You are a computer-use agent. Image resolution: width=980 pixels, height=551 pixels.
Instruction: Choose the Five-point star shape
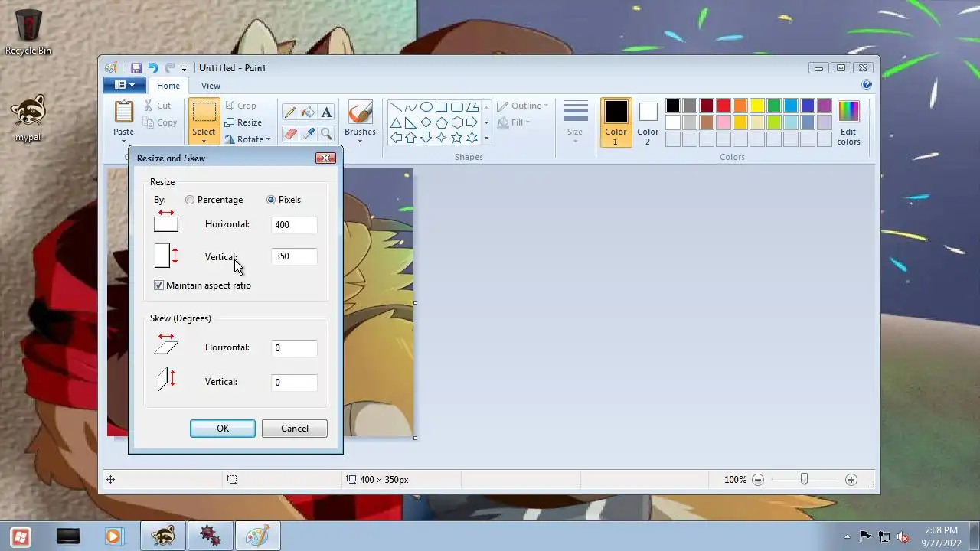pos(457,138)
